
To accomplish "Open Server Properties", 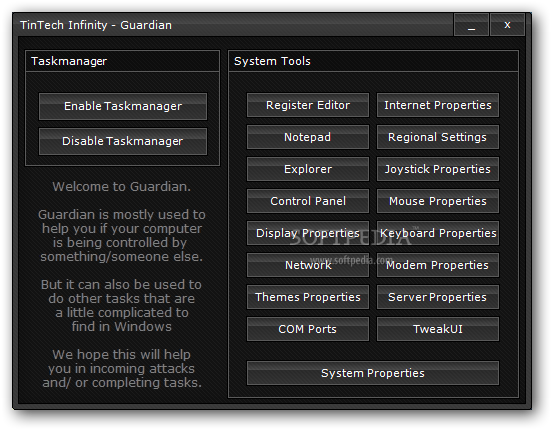I will point(438,297).
